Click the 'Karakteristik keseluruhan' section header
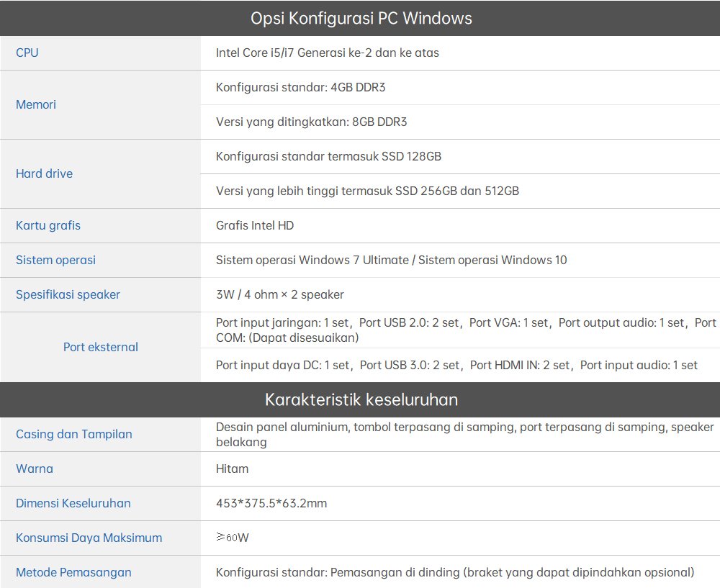 361,399
